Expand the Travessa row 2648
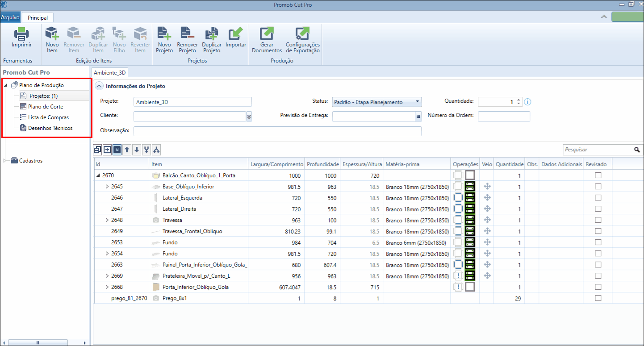The height and width of the screenshot is (346, 644). (x=107, y=220)
